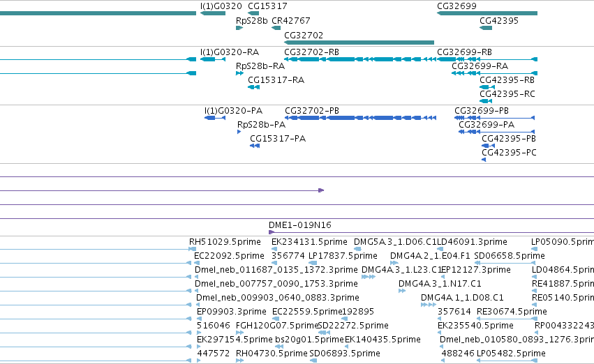Click the EK297154.5prime EST label
This screenshot has height=364, width=594.
coord(235,340)
